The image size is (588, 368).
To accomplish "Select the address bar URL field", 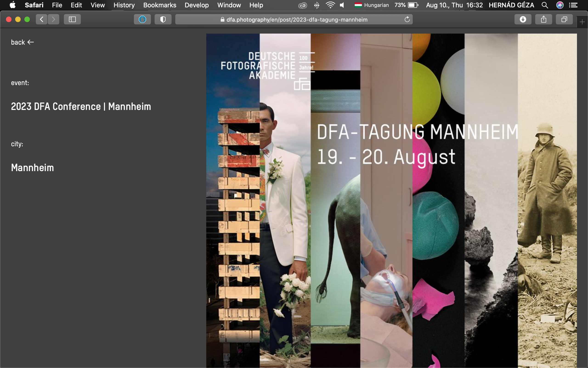I will click(x=294, y=20).
